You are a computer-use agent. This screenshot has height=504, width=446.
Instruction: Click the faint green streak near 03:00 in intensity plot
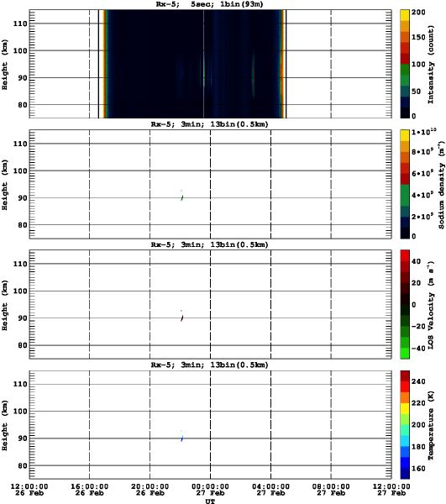pos(253,76)
